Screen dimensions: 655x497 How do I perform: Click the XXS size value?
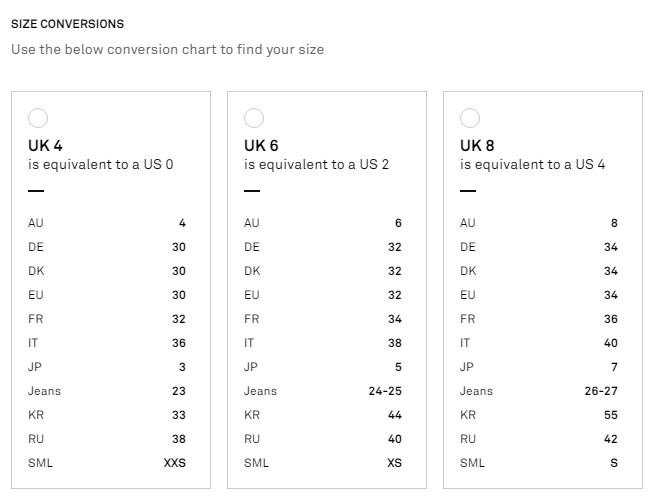pyautogui.click(x=175, y=463)
